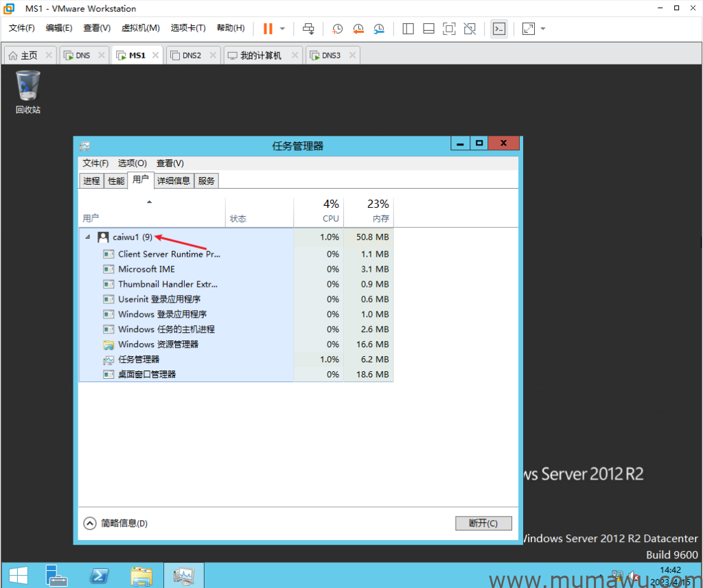
Task: Click the stretch guest display icon
Action: pyautogui.click(x=529, y=29)
